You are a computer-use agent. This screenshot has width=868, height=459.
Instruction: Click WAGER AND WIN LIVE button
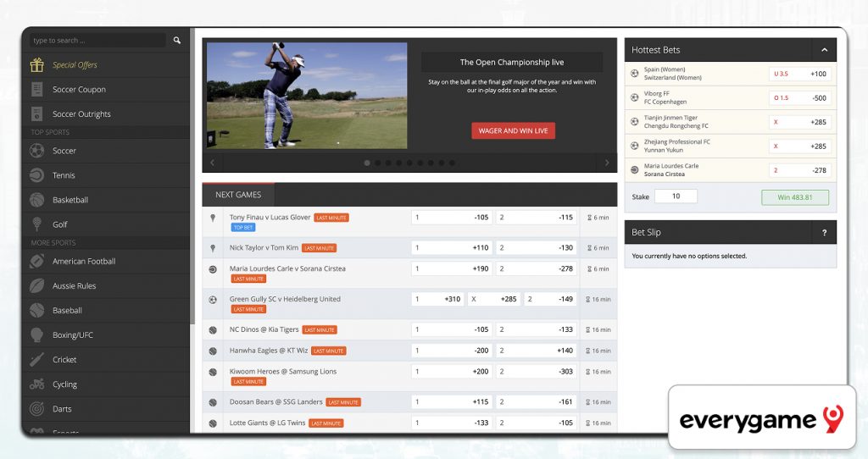[513, 131]
